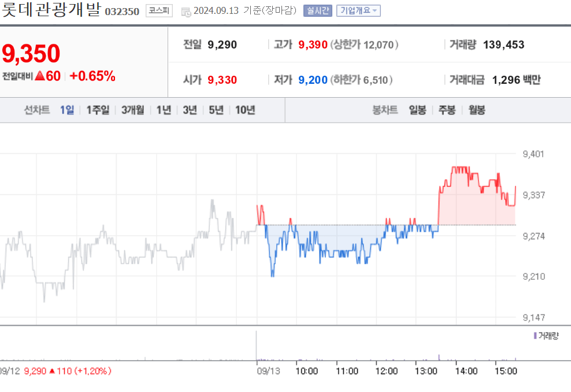Click the 9,401 y-axis label
This screenshot has width=571, height=392.
point(533,154)
